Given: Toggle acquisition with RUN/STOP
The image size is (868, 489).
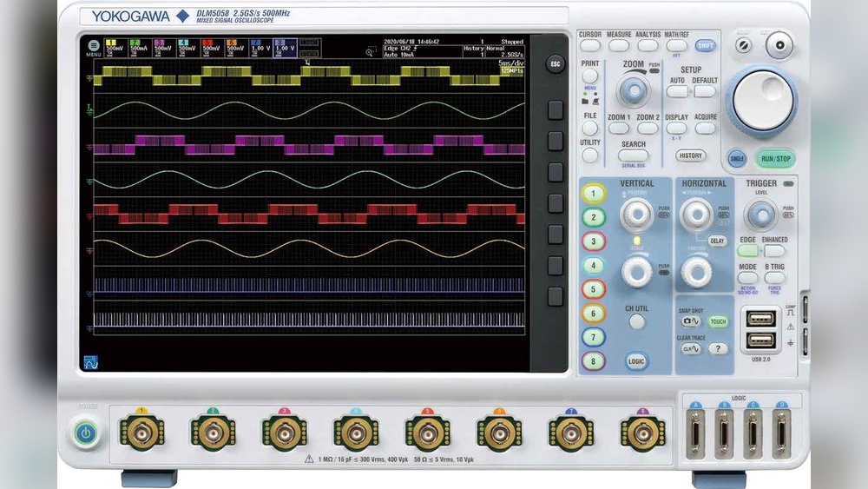Looking at the screenshot, I should tap(775, 159).
